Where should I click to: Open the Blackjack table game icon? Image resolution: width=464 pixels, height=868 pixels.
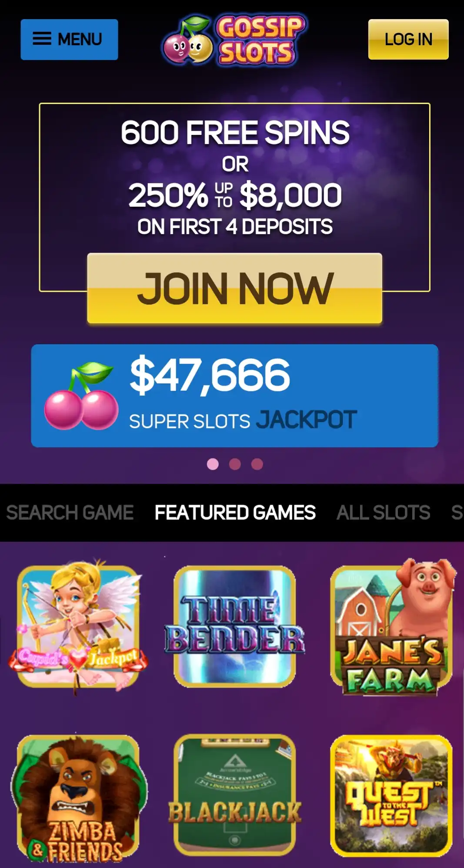click(235, 796)
